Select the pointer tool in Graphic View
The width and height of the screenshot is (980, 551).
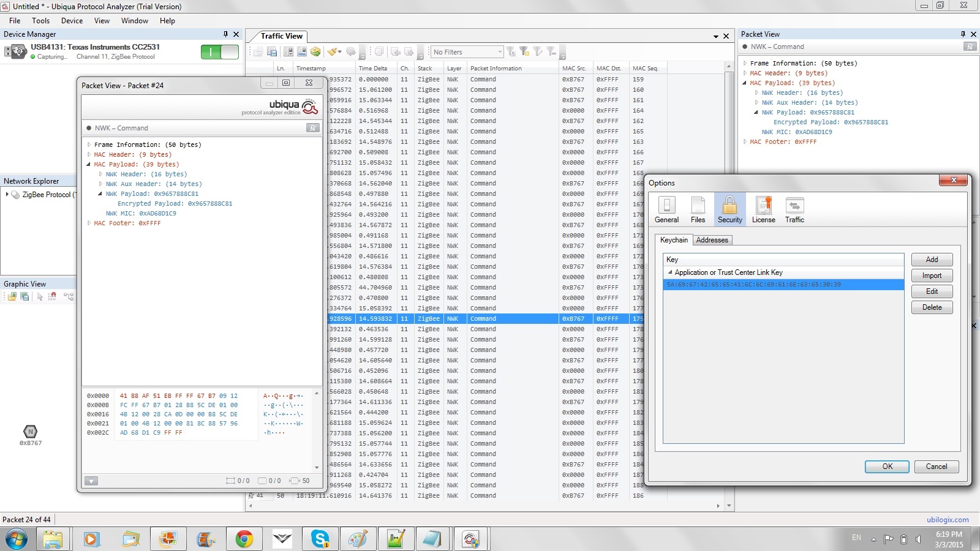[x=40, y=296]
